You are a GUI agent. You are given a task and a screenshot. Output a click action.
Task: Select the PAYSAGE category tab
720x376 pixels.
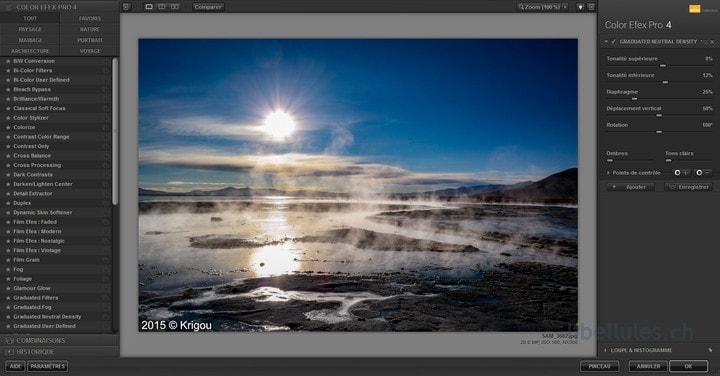(x=30, y=29)
